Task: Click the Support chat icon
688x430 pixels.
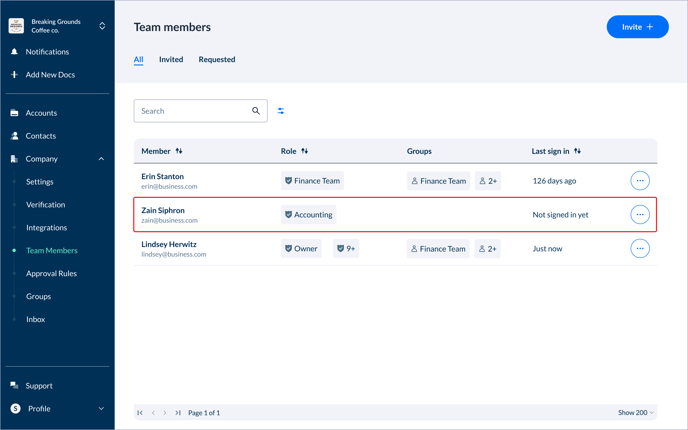Action: pos(14,386)
